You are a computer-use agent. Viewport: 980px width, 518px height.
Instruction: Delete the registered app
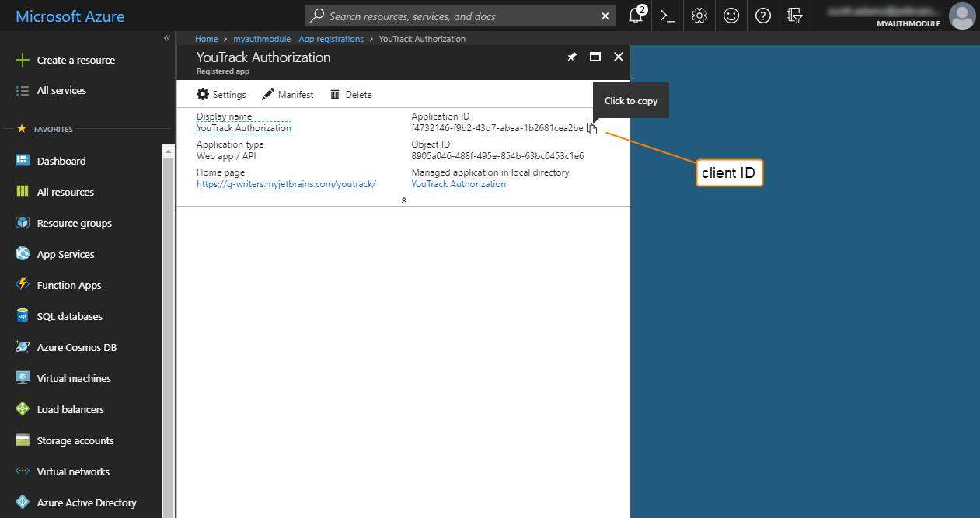pos(350,94)
